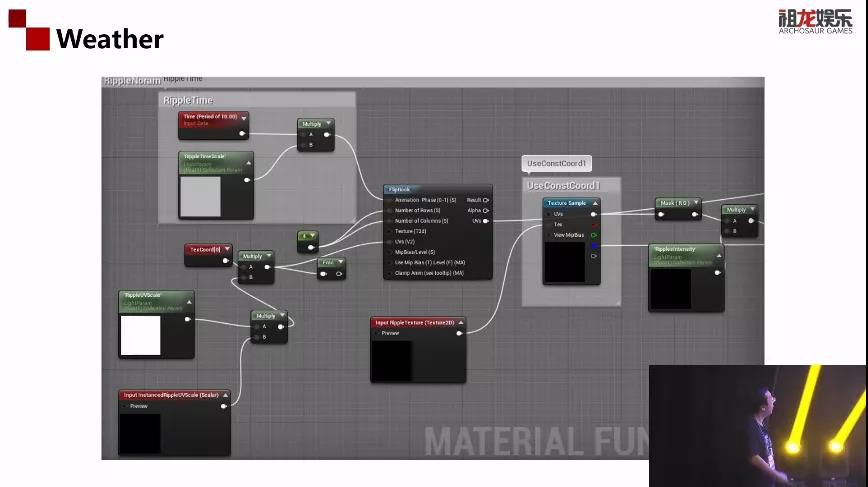Collapse the constant 4 node arrow

[313, 236]
